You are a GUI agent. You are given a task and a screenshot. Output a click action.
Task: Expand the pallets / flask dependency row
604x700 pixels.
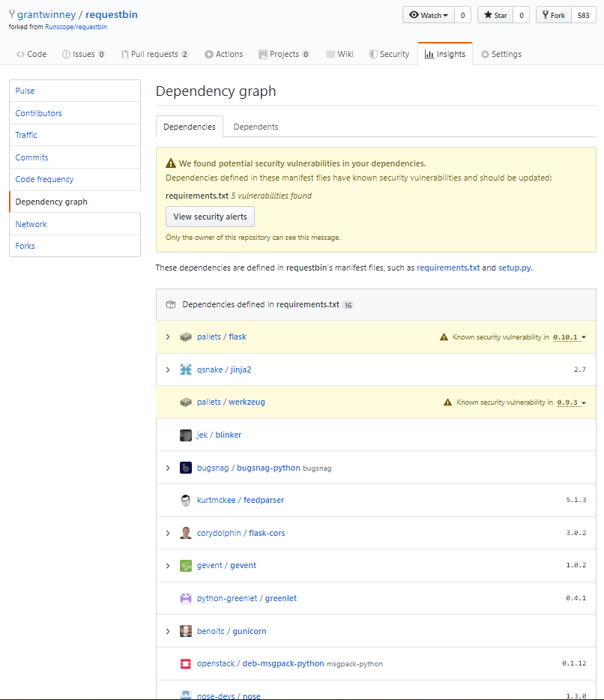168,337
